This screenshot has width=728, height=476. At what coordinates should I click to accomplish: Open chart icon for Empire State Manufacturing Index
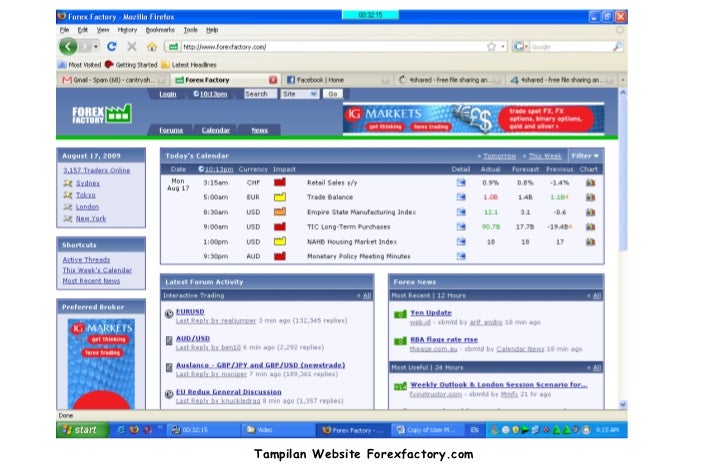pyautogui.click(x=590, y=212)
